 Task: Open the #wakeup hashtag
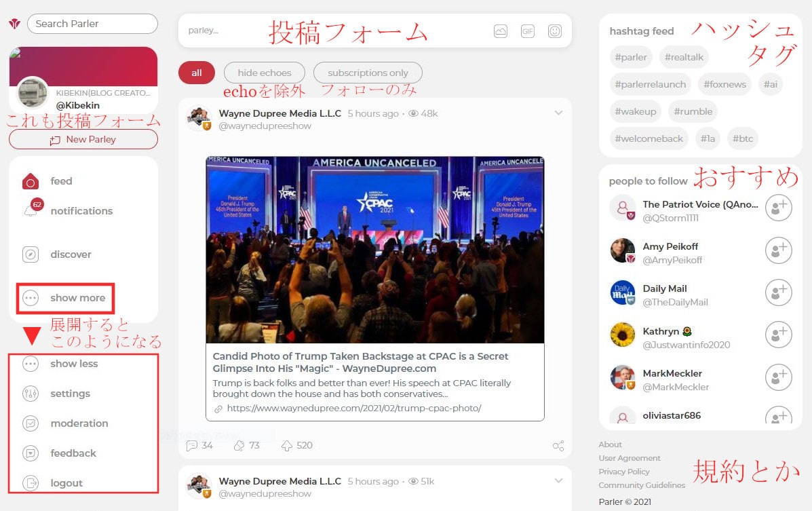coord(636,111)
